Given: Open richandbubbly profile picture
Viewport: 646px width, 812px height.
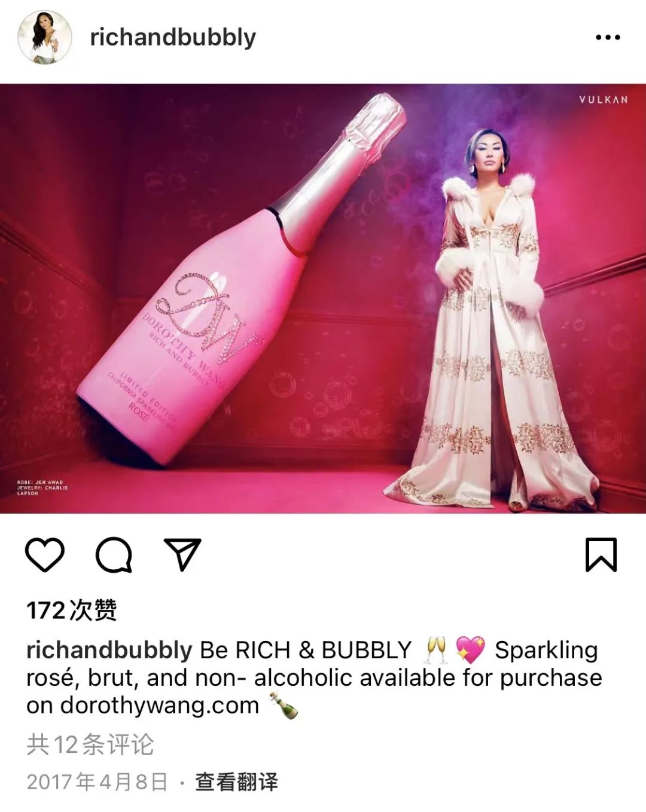Looking at the screenshot, I should (45, 37).
